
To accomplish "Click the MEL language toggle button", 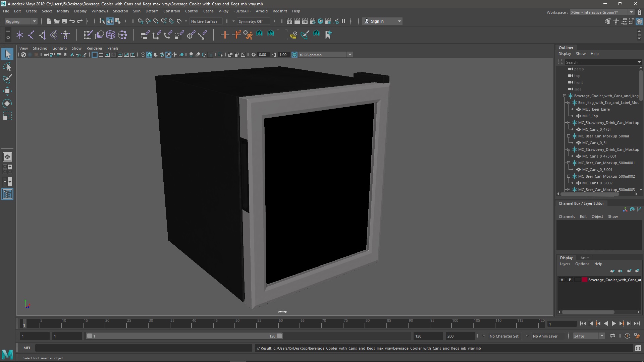I will [x=27, y=348].
